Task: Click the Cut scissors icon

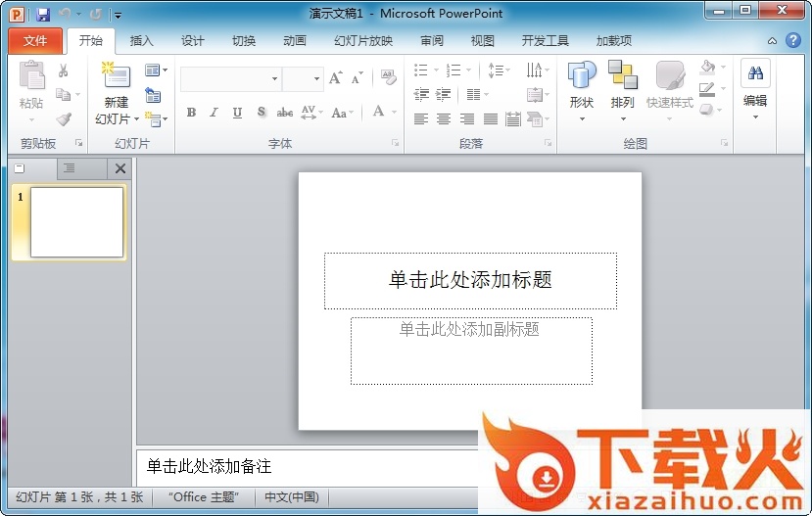Action: [x=64, y=70]
